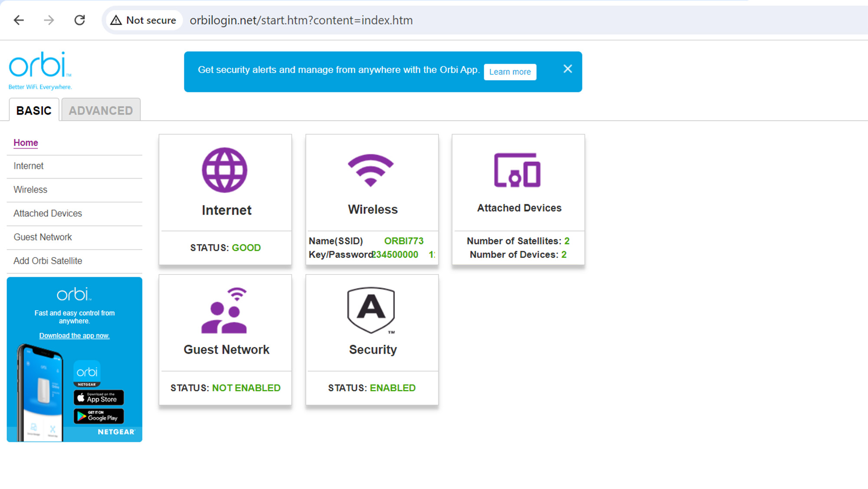Screen dimensions: 868x489
Task: Click the Google Play badge
Action: point(99,416)
